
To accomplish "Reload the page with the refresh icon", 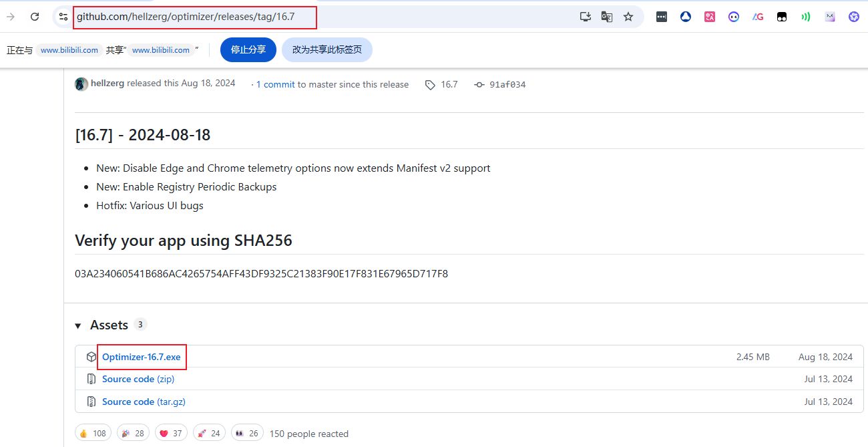I will pyautogui.click(x=35, y=17).
